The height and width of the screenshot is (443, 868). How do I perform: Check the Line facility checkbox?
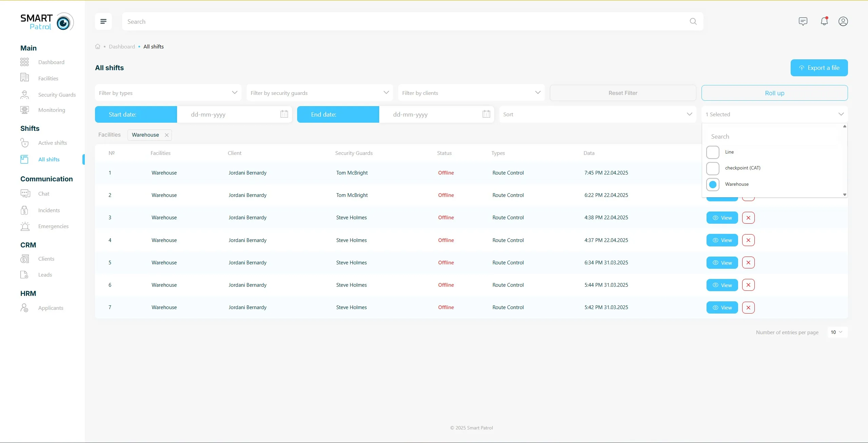point(713,152)
